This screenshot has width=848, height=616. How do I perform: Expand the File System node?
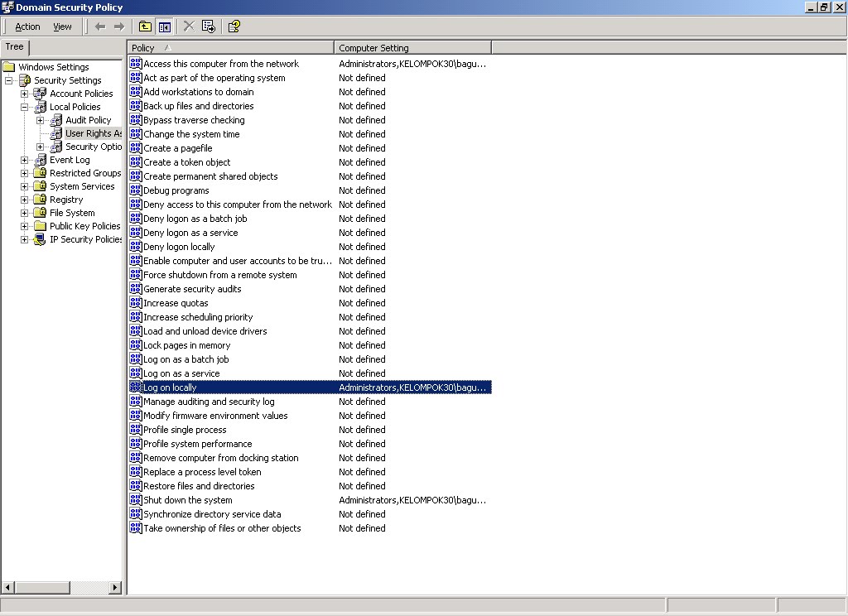[x=24, y=213]
